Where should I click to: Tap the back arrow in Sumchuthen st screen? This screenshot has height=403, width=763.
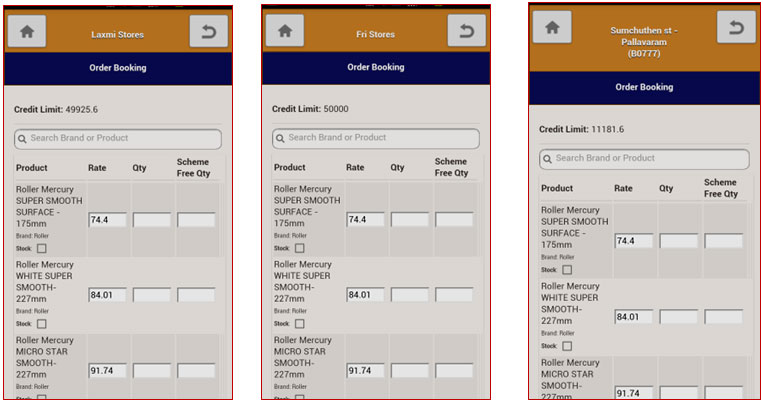[x=736, y=27]
